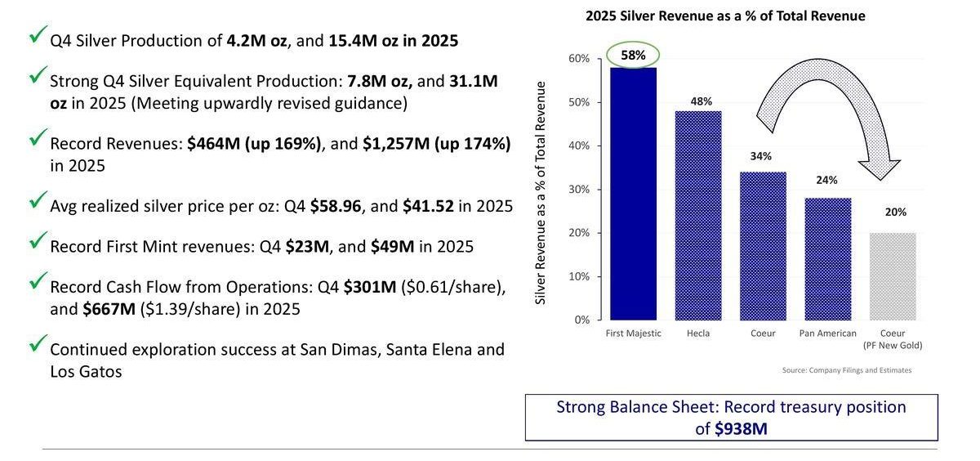This screenshot has width=980, height=461.
Task: Select the circled 58% label
Action: point(634,56)
